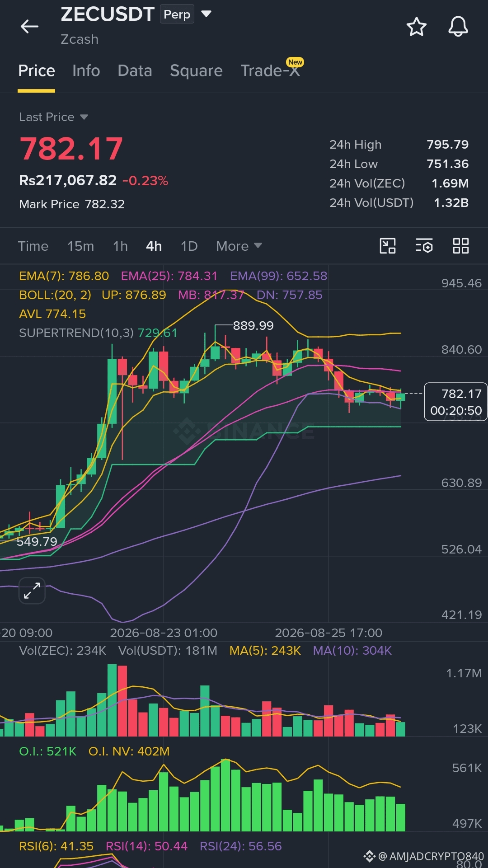Screen dimensions: 488x868
Task: Switch to the Square tab
Action: [x=196, y=71]
